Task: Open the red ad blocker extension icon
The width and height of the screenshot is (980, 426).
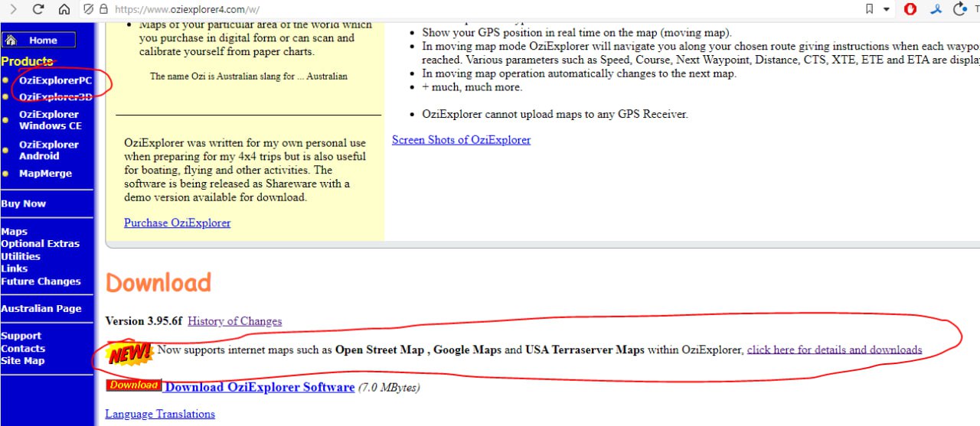Action: tap(910, 9)
